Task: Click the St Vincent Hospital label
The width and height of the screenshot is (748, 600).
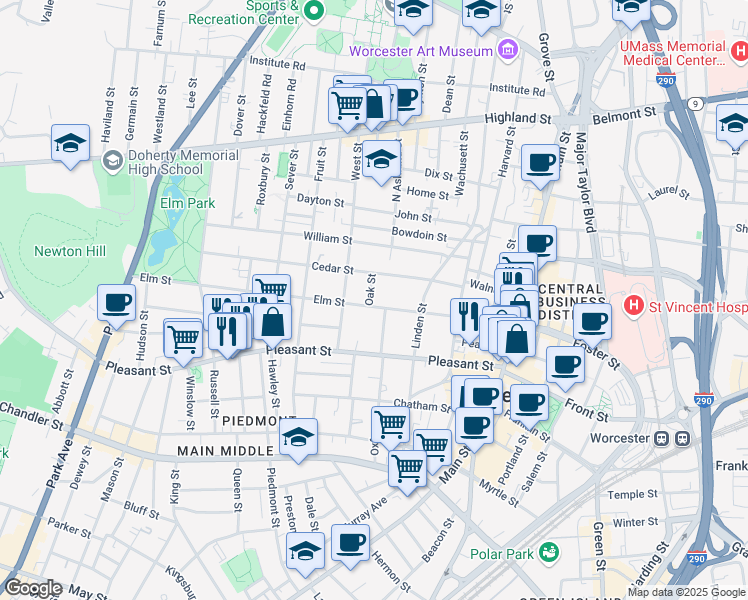Action: point(698,307)
